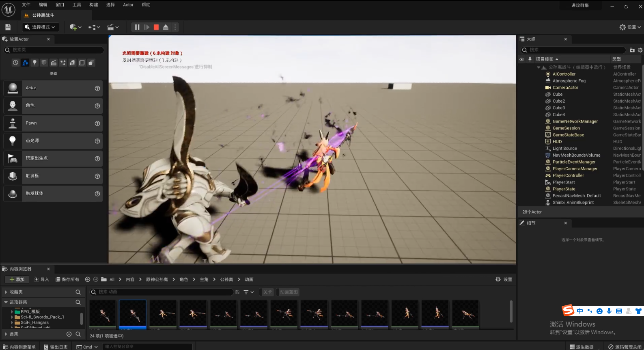Screen dimensions: 644x350
Task: Select the Volumes category filter icon
Action: (x=82, y=63)
